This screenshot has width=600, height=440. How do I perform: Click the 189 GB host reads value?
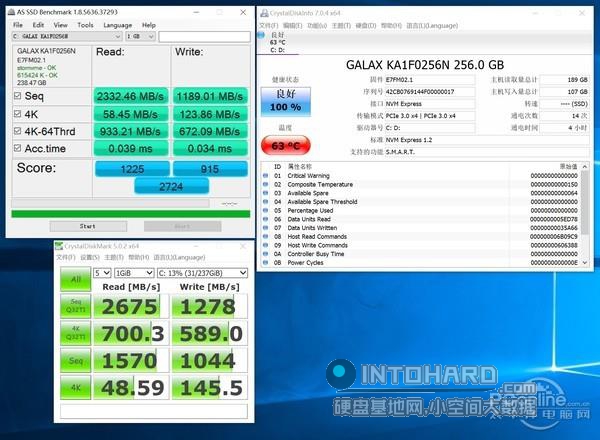pos(564,80)
